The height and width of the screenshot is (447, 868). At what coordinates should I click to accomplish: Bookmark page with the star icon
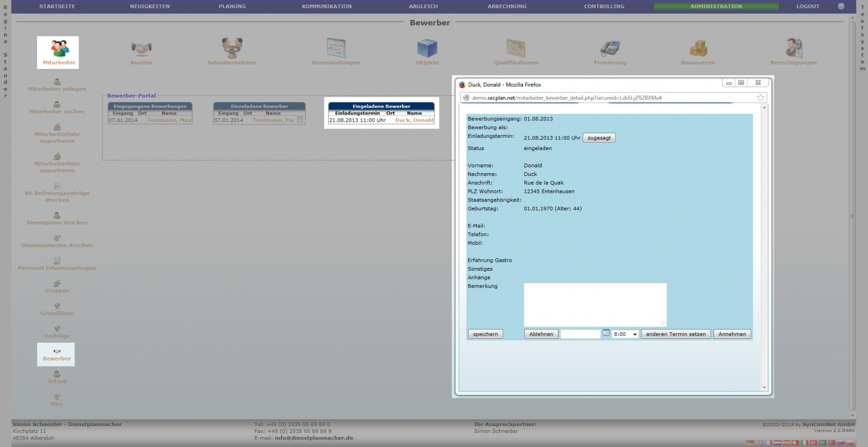point(761,97)
